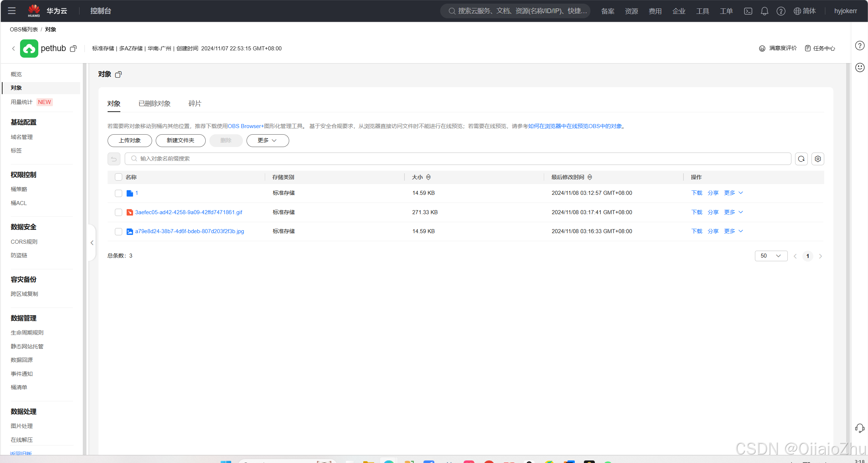This screenshot has height=463, width=868.
Task: Check the select-all objects checkbox
Action: [118, 177]
